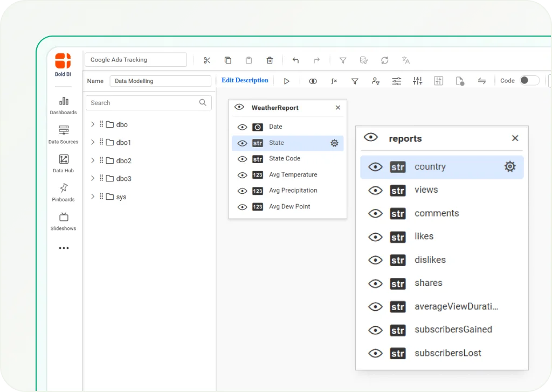This screenshot has height=392, width=552.
Task: Select the subscribersGained field row
Action: tap(453, 330)
